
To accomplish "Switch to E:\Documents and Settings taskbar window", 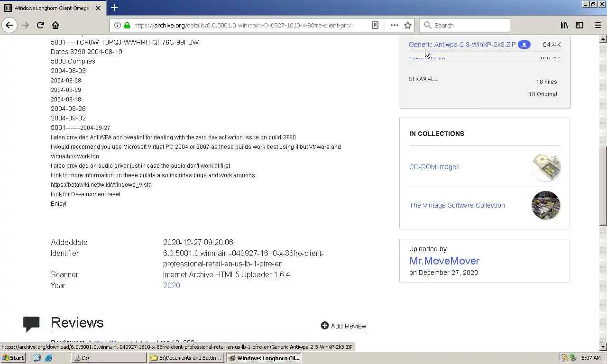I will 186,358.
